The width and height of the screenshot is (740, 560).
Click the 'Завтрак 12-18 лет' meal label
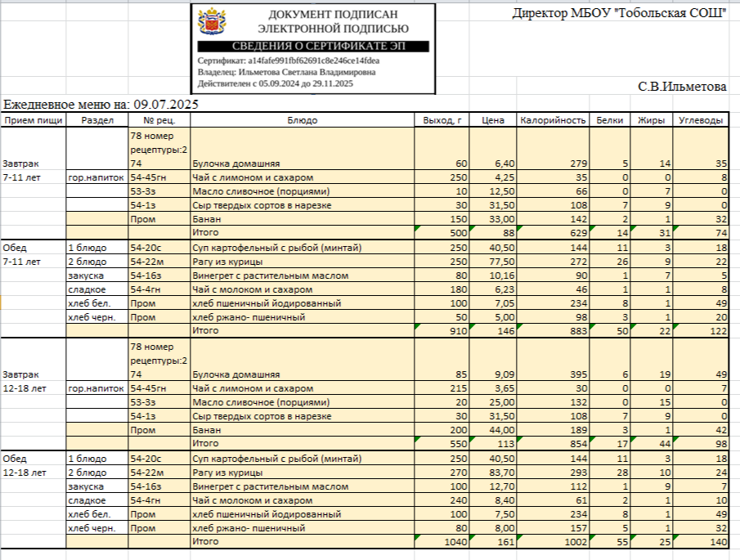25,381
